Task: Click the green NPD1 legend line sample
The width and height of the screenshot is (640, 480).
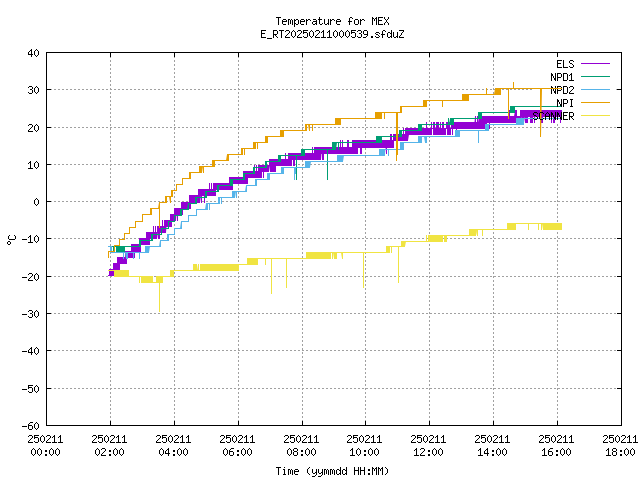Action: click(595, 76)
